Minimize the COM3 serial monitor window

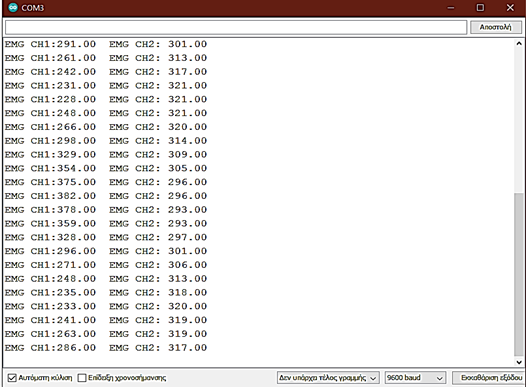point(451,7)
